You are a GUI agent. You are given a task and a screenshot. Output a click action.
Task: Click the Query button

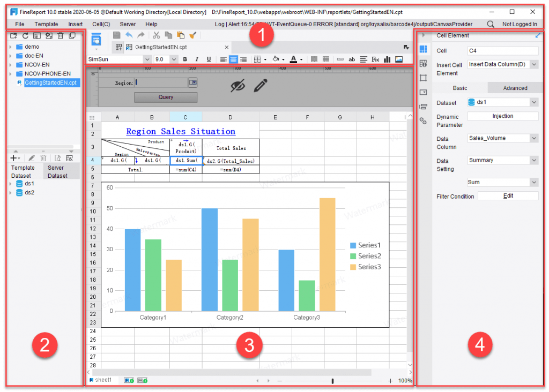[x=166, y=97]
